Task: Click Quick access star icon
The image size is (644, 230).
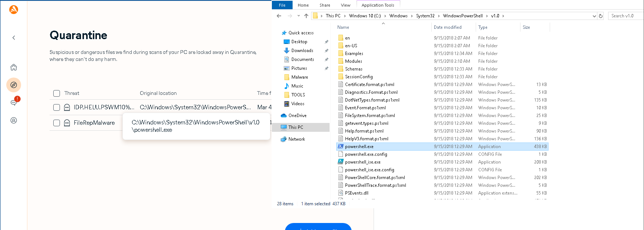Action: pos(284,33)
